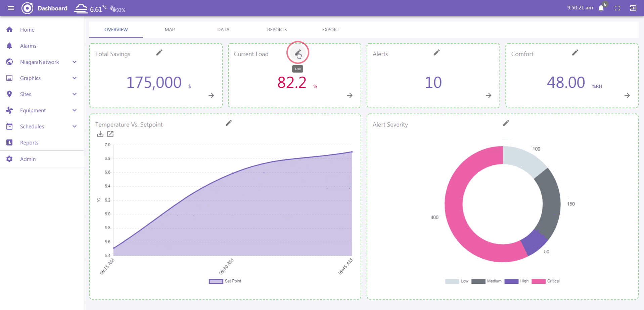Enter fullscreen mode via header icon
The image size is (644, 310).
tap(617, 8)
